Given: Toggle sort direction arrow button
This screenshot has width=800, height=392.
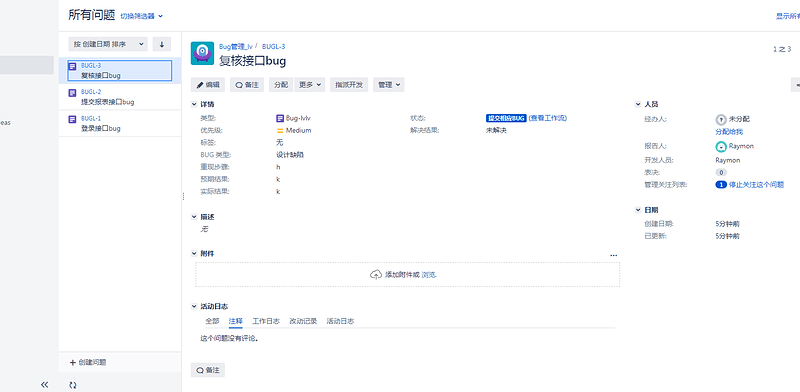Looking at the screenshot, I should click(x=162, y=44).
